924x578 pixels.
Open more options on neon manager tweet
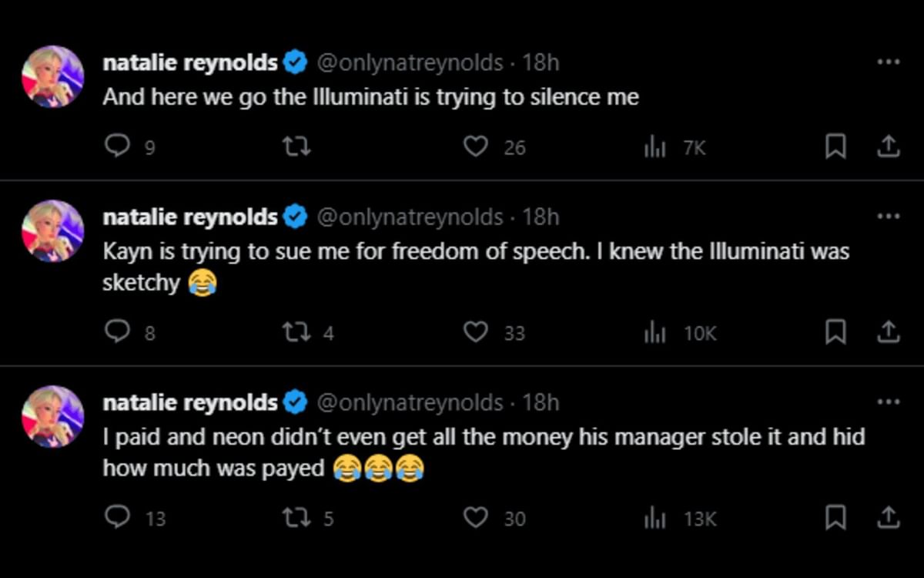point(888,402)
